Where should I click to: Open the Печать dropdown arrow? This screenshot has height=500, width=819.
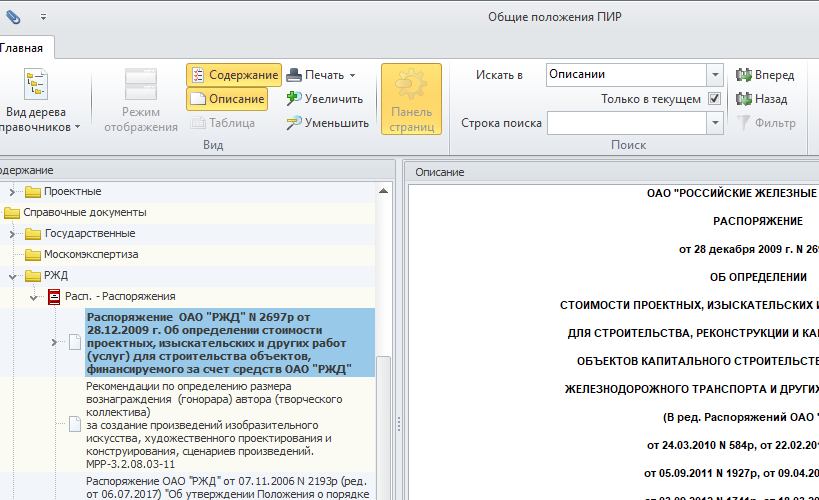(x=353, y=75)
